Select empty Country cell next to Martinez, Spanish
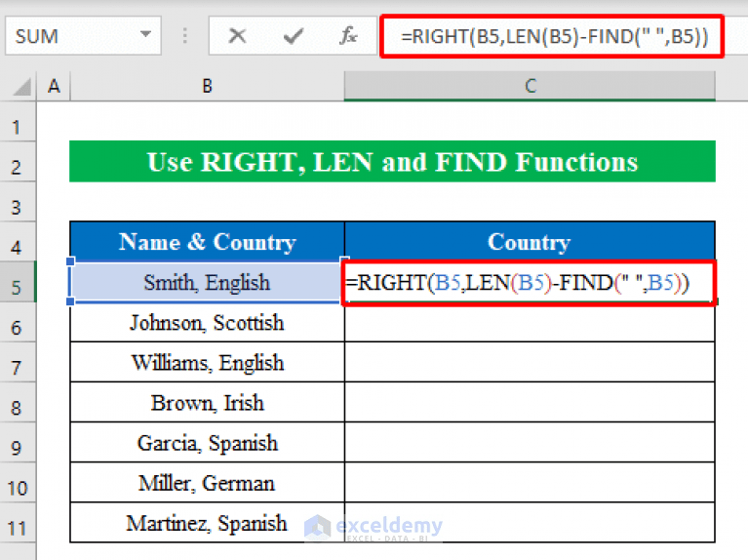The height and width of the screenshot is (560, 748). (x=530, y=523)
